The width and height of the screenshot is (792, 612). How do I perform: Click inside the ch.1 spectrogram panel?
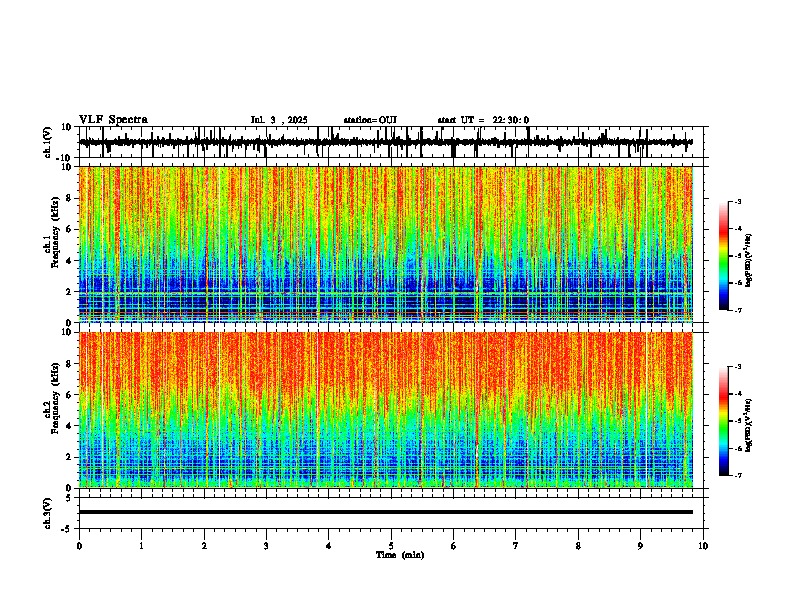click(x=386, y=244)
